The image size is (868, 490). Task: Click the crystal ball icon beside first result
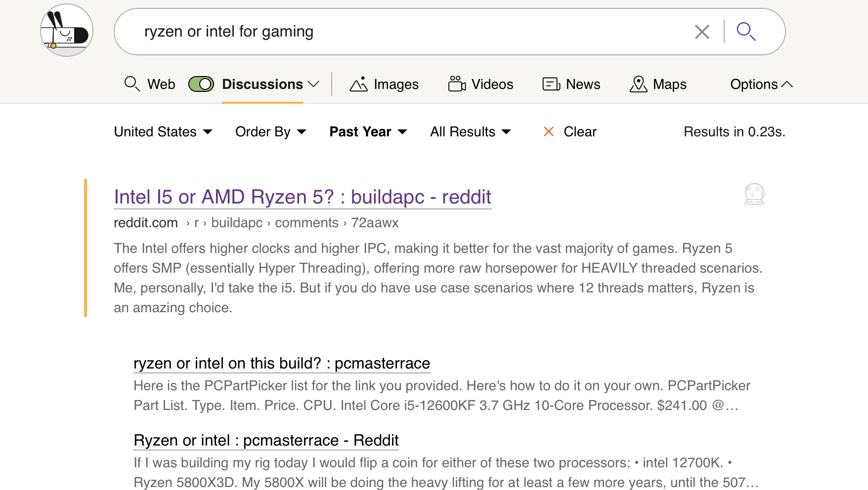754,194
